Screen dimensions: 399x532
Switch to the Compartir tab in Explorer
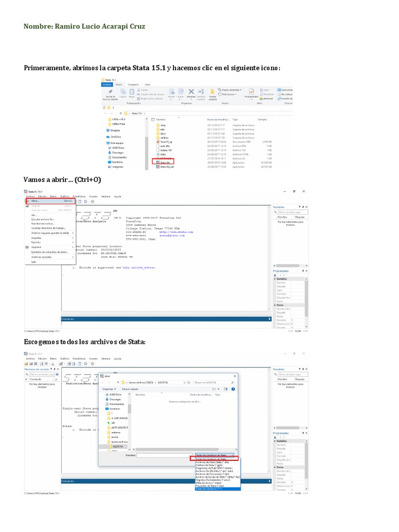click(x=133, y=85)
